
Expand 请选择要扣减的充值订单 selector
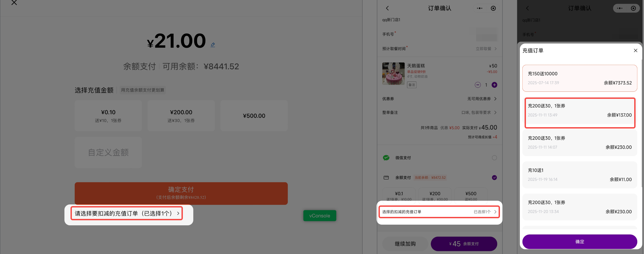pos(127,214)
